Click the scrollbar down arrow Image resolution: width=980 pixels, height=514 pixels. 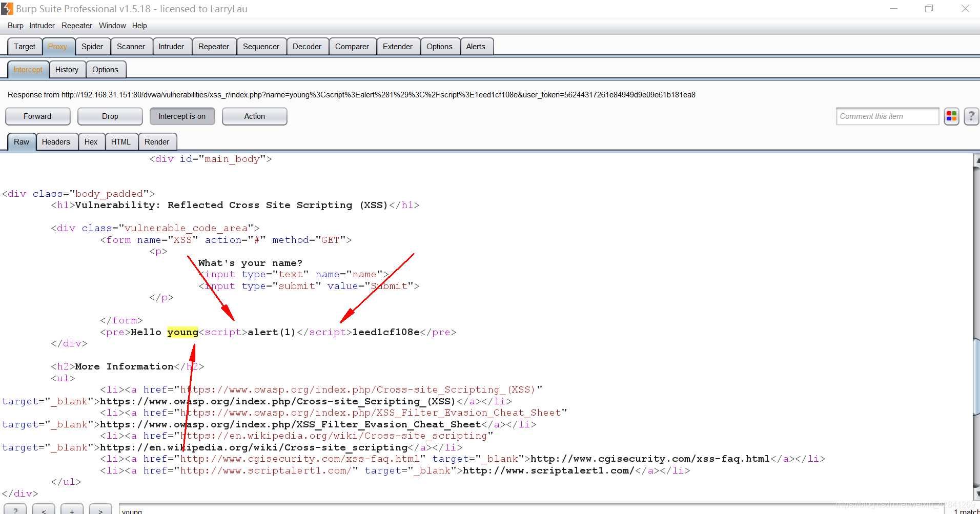(976, 494)
